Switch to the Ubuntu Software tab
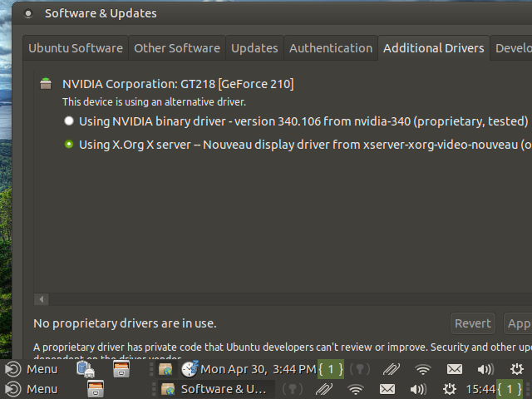Image resolution: width=532 pixels, height=399 pixels. (76, 48)
